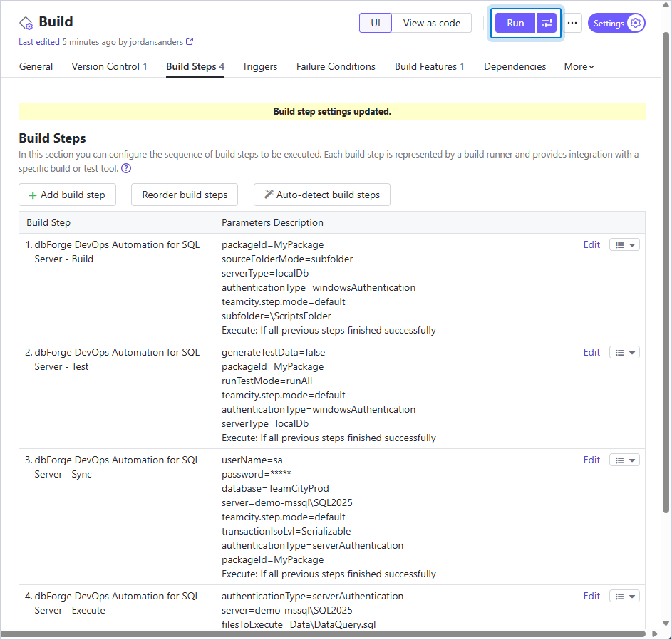Click the Settings gear button
672x640 pixels.
[616, 23]
